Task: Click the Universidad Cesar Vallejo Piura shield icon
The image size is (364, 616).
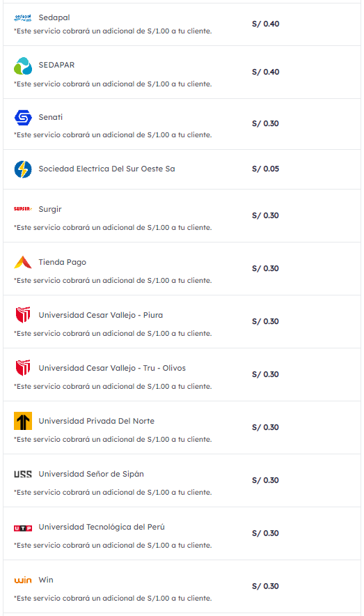Action: coord(23,315)
